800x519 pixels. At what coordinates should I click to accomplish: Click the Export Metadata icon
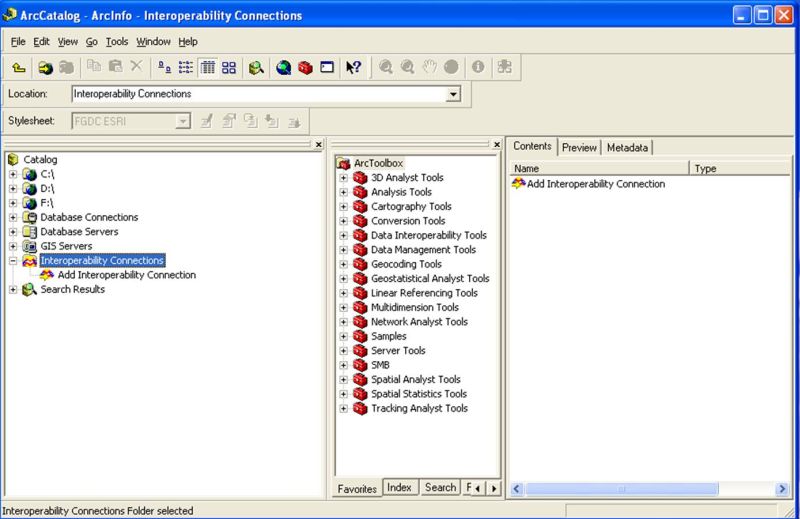pyautogui.click(x=294, y=121)
